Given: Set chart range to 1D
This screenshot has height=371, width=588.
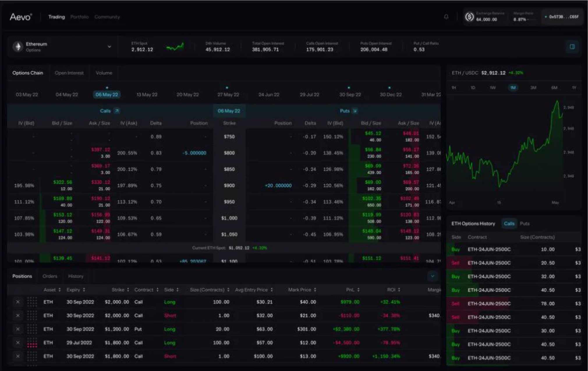Looking at the screenshot, I should (x=473, y=87).
